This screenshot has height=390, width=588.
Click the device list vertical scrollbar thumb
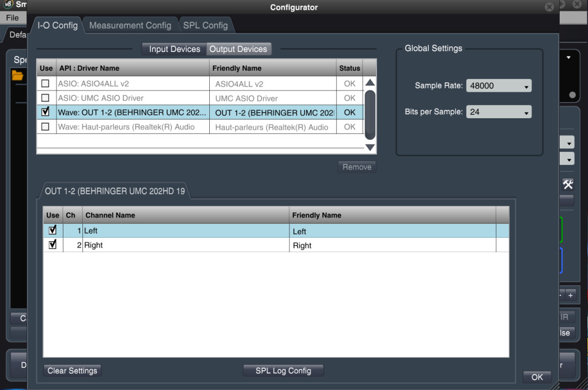point(370,115)
